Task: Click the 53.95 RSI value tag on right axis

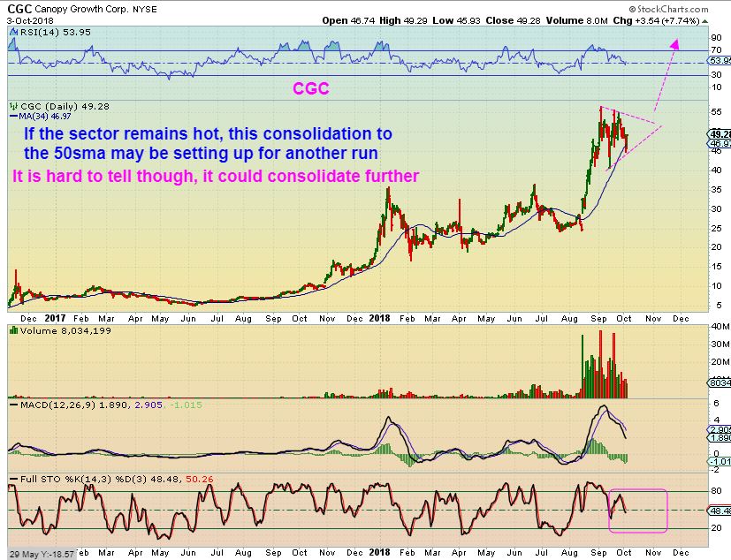Action: coord(720,61)
